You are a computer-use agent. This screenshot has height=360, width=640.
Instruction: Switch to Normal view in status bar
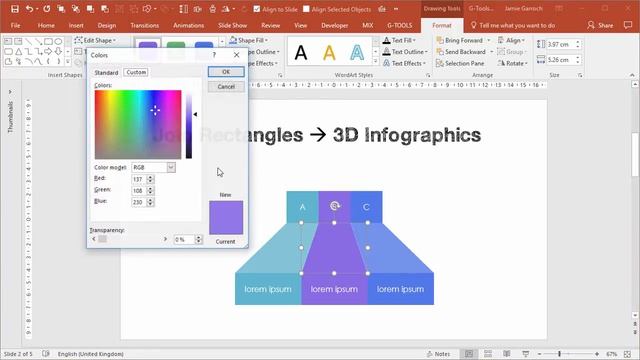pyautogui.click(x=469, y=354)
